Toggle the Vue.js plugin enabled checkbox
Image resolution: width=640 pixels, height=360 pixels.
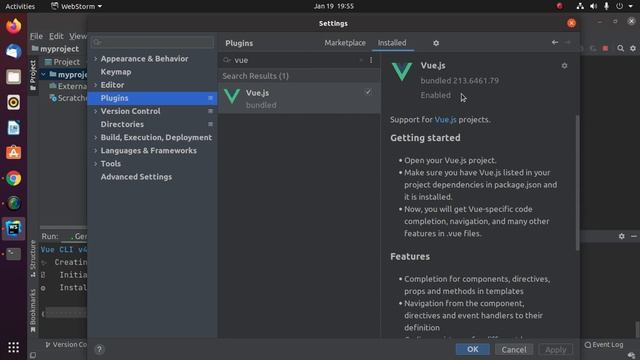click(368, 92)
